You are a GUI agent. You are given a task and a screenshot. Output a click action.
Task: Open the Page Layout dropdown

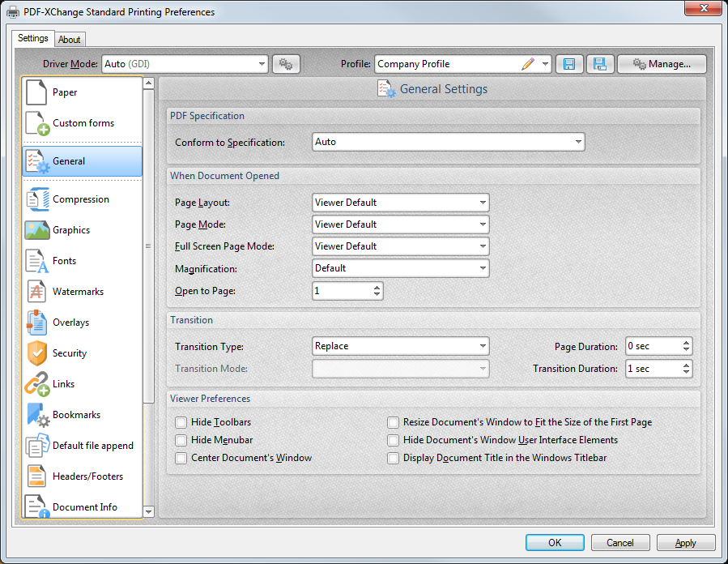click(x=400, y=203)
